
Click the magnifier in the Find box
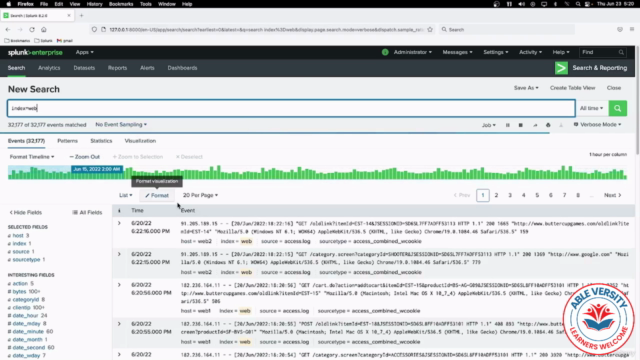[621, 52]
